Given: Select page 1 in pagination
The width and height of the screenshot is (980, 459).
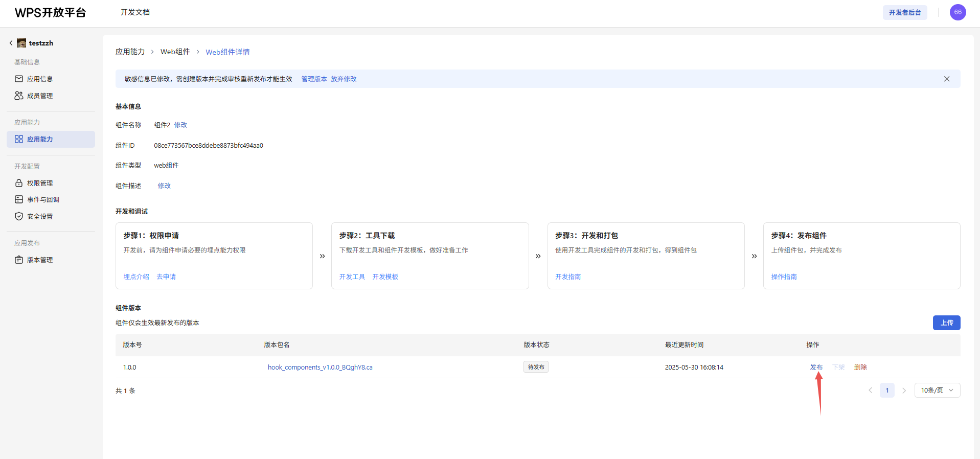Looking at the screenshot, I should pos(887,391).
